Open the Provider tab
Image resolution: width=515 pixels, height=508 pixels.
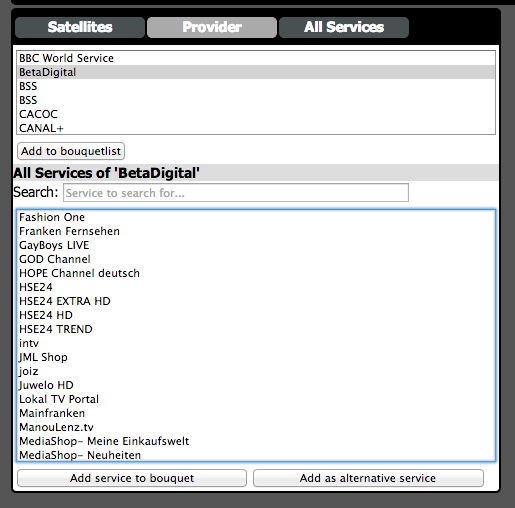[x=212, y=27]
